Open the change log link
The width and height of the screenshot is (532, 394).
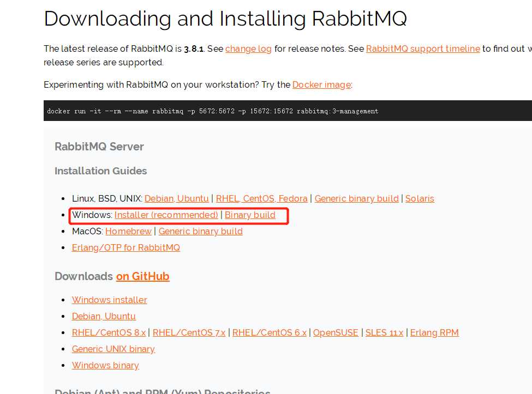pos(248,49)
